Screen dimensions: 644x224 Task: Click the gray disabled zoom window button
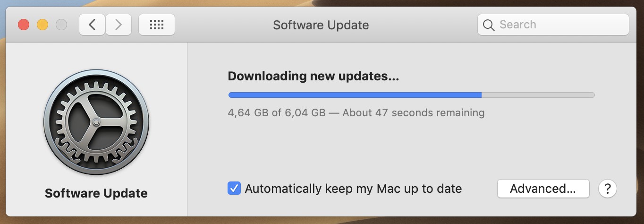61,25
